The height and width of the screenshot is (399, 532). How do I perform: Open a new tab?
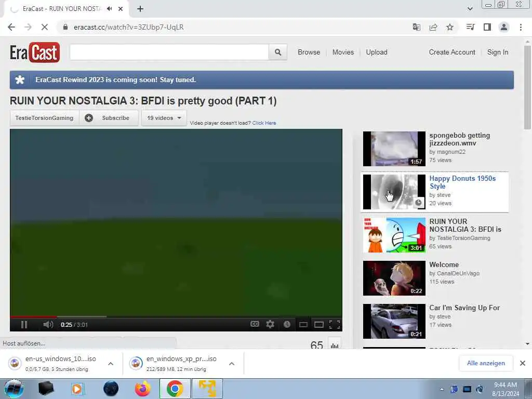[140, 9]
